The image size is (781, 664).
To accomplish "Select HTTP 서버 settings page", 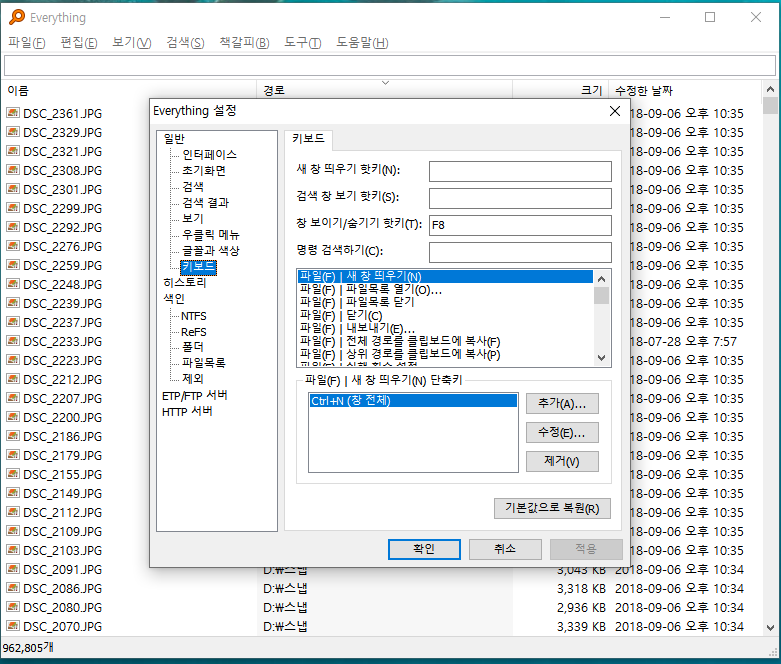I will pyautogui.click(x=187, y=411).
